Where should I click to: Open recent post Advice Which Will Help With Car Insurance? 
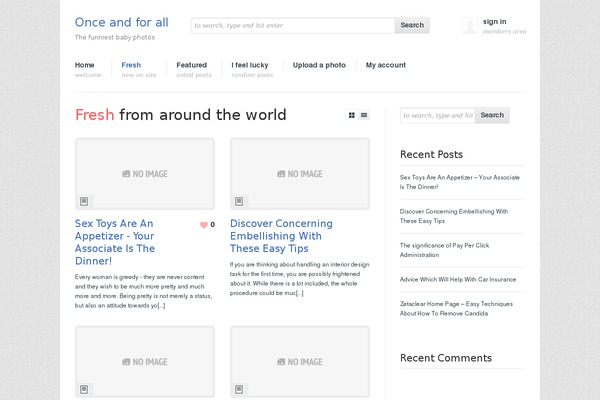coord(458,279)
